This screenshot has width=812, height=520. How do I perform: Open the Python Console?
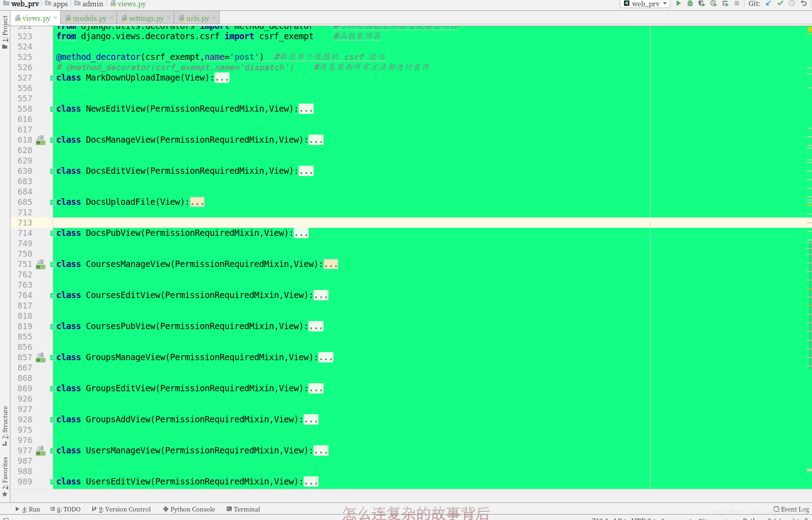(189, 509)
